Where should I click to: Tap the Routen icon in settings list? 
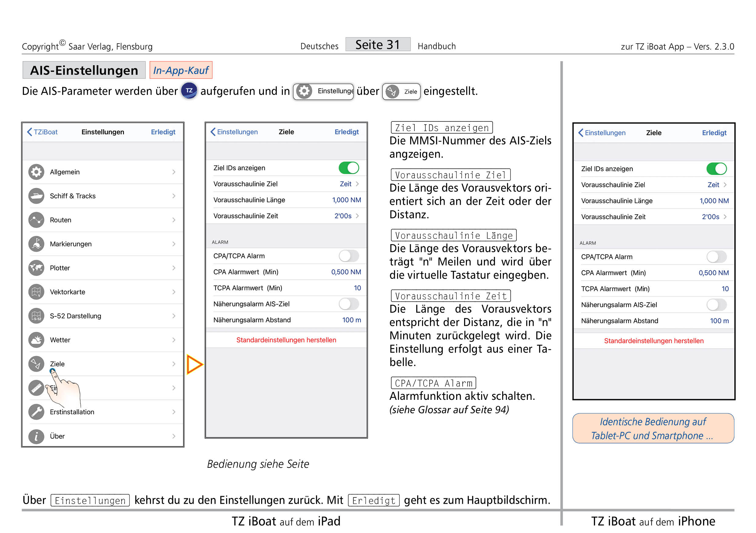[x=36, y=220]
